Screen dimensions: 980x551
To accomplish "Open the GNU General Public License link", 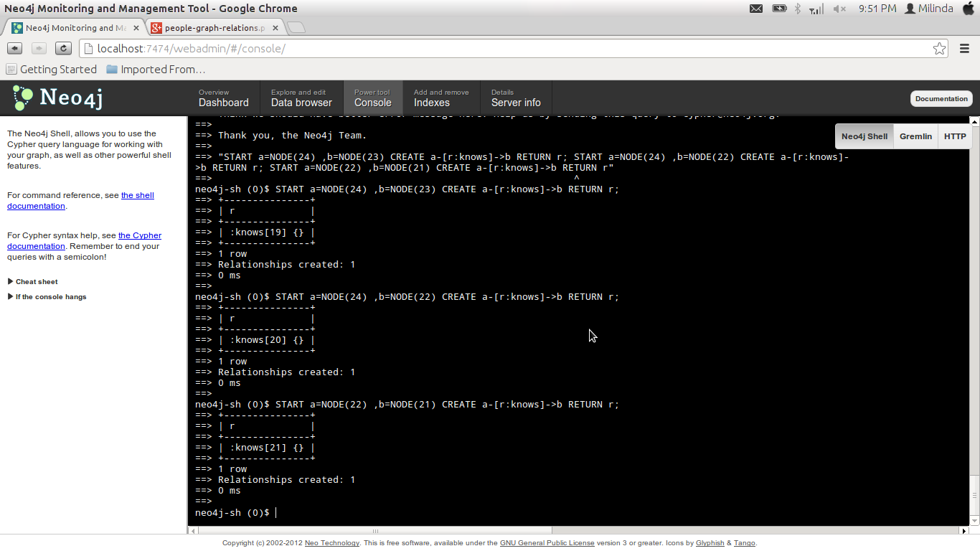I will 547,543.
